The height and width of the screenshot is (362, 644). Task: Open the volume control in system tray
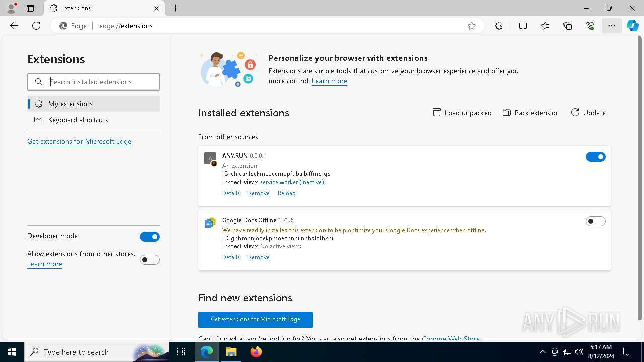coord(579,352)
